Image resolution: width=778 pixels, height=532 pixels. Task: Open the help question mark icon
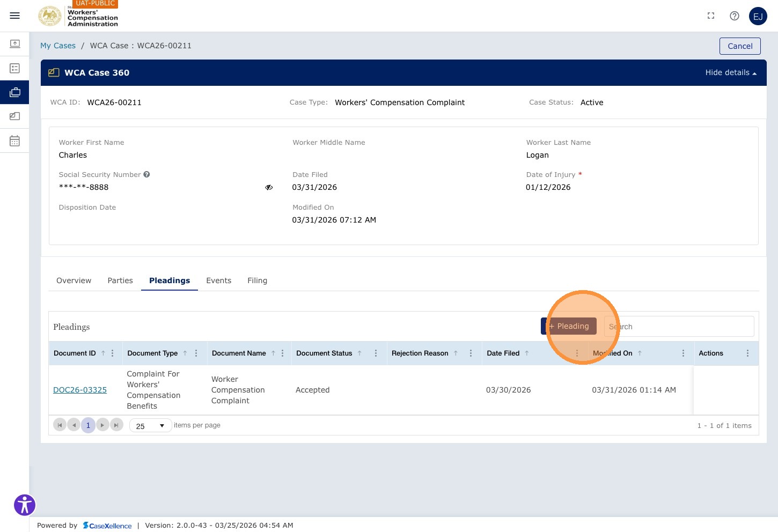[x=735, y=16]
